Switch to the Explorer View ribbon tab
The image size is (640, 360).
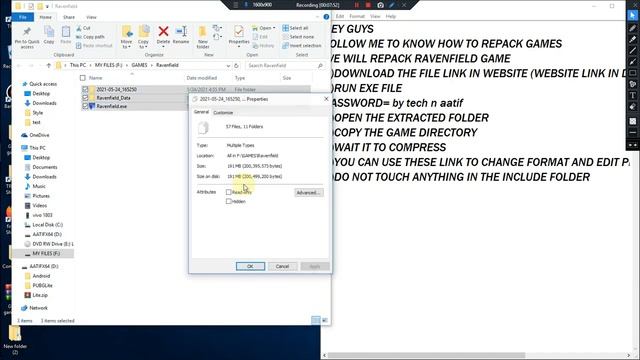[91, 17]
